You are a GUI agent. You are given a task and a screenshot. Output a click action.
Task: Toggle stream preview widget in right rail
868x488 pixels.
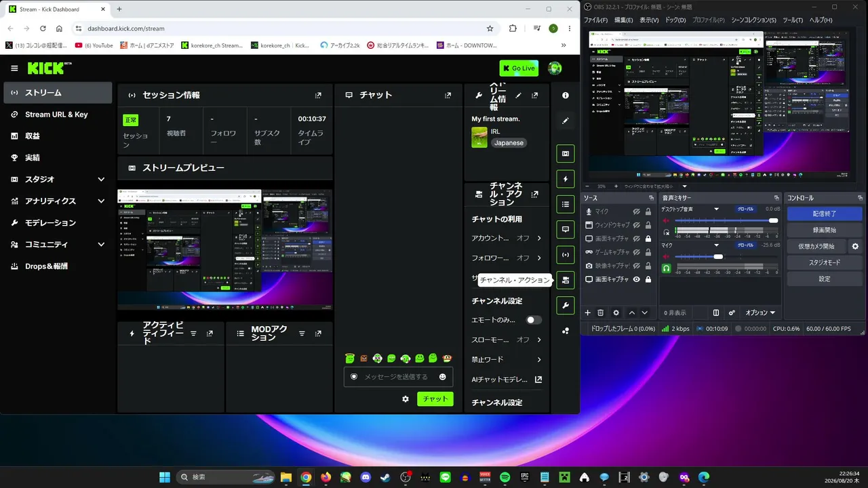point(566,154)
